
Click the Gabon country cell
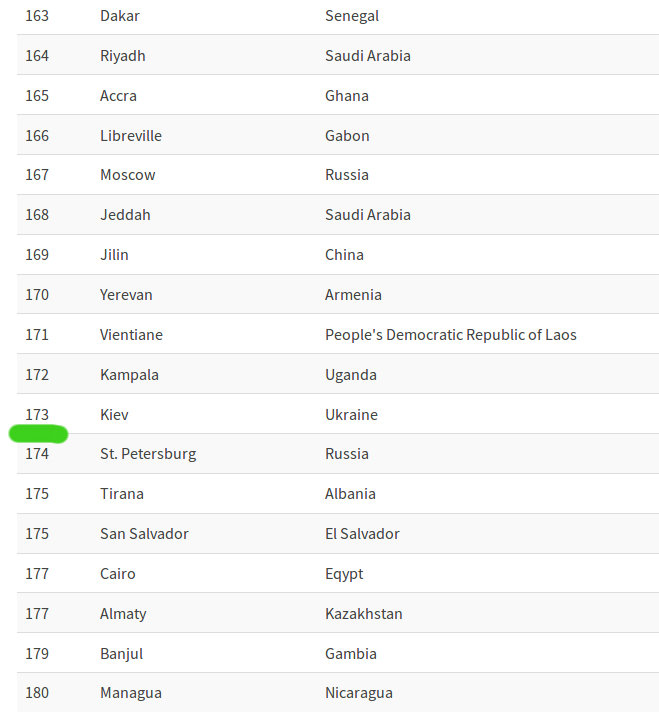click(x=347, y=136)
